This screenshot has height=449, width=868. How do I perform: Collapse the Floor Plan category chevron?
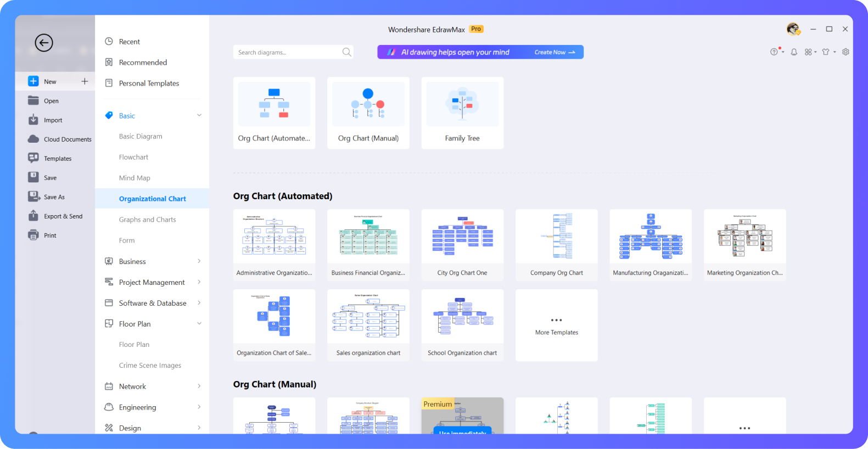[199, 324]
